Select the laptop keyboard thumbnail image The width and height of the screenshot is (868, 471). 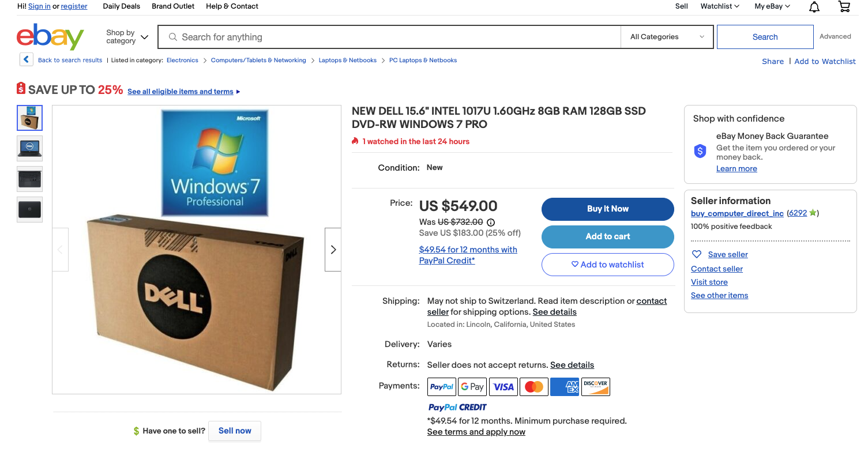[x=30, y=179]
